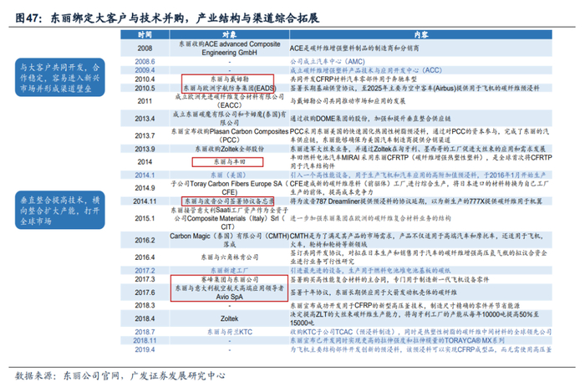Click the 东丽与丰田 object cell
The height and width of the screenshot is (392, 585).
(x=230, y=162)
